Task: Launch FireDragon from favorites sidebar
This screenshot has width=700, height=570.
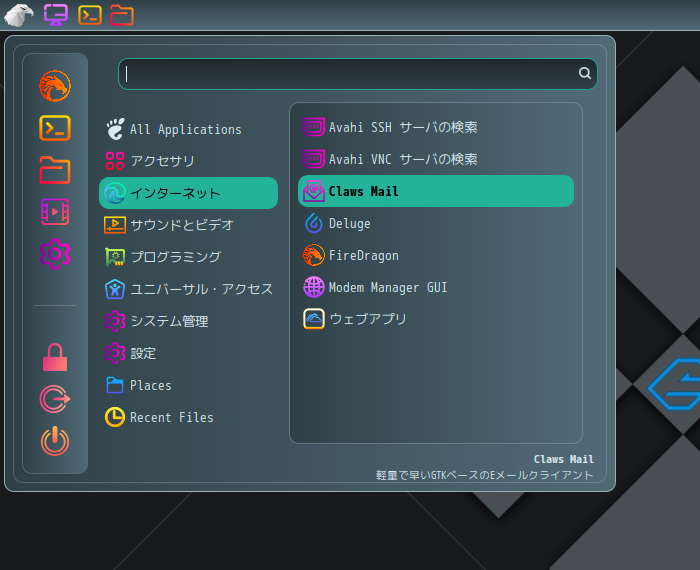Action: pyautogui.click(x=55, y=86)
